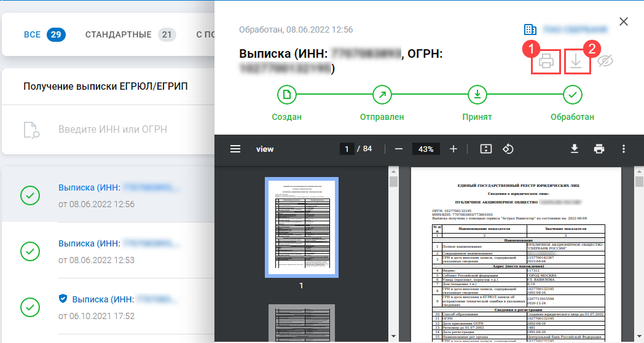Click the print icon marked 1
This screenshot has width=644, height=343.
(546, 61)
